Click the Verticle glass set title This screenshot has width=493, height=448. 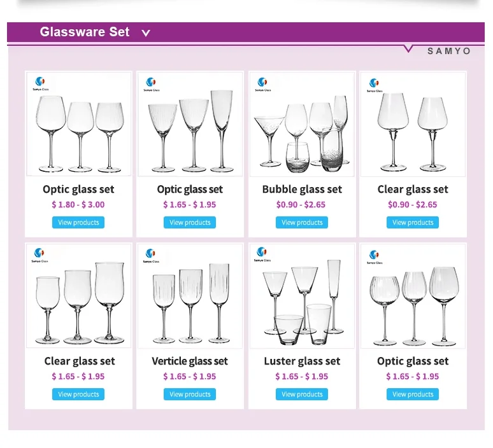coord(190,361)
